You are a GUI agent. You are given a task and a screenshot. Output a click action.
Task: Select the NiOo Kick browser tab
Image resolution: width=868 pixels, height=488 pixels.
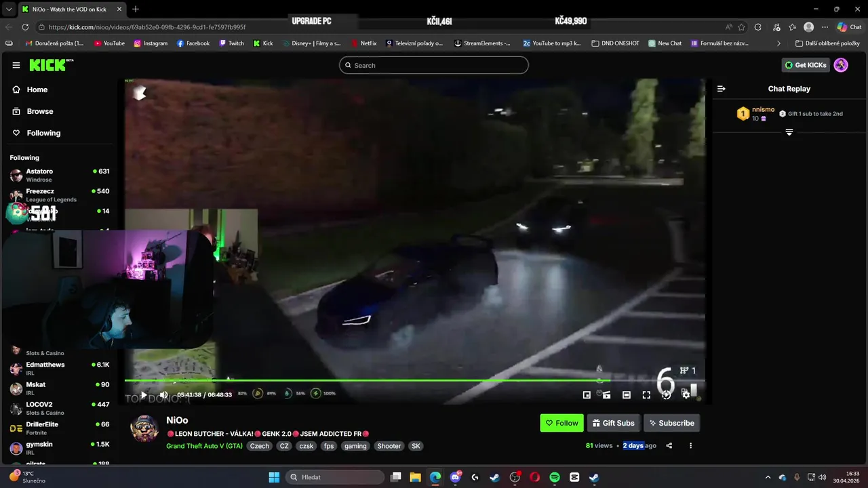pos(71,9)
